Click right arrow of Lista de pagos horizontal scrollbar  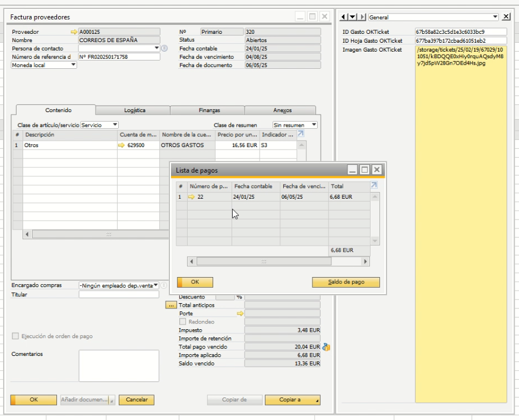(x=365, y=262)
